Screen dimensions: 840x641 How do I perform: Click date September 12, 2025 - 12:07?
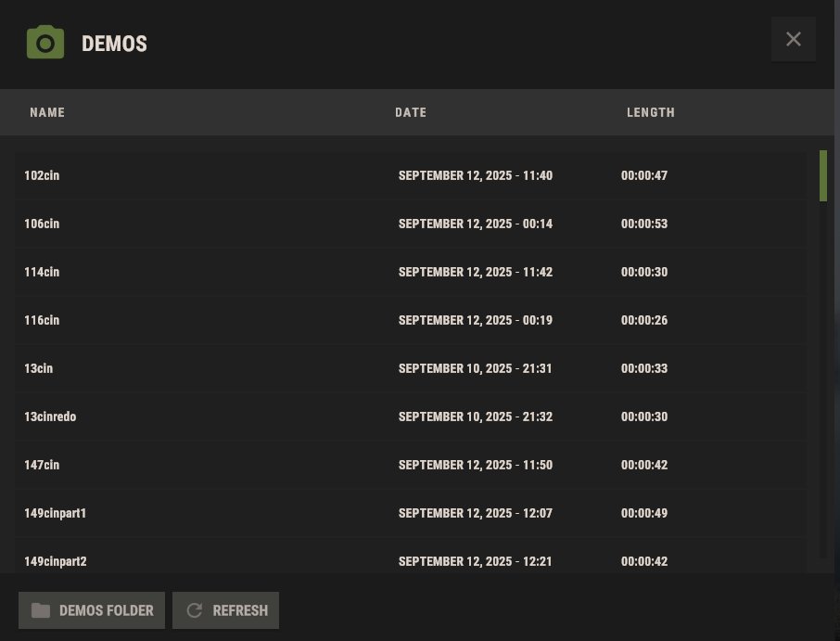pyautogui.click(x=476, y=513)
